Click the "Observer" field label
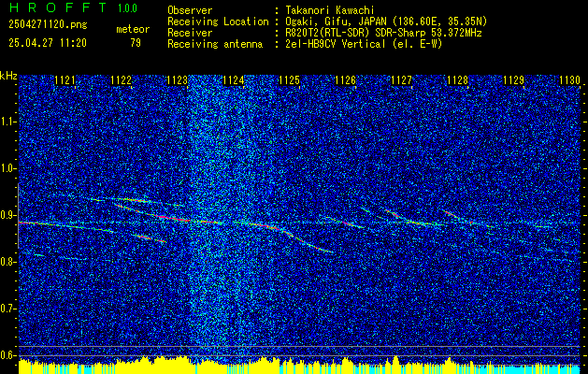The image size is (588, 374). 190,10
